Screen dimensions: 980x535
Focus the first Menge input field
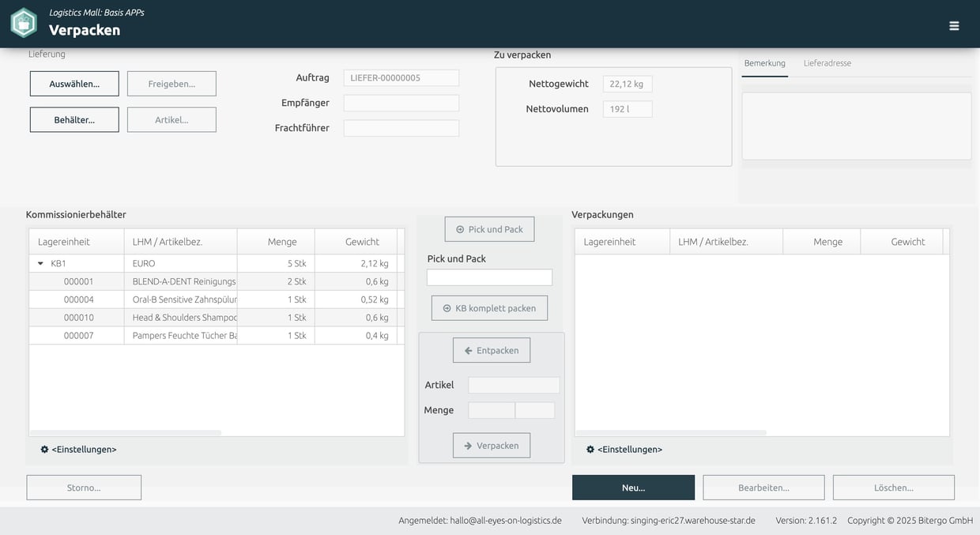pyautogui.click(x=492, y=410)
